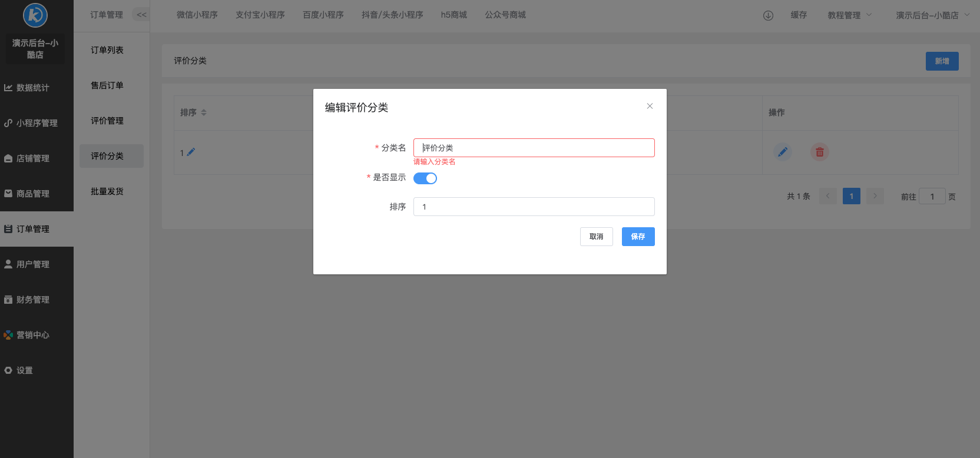
Task: Open 设置 in the sidebar
Action: pyautogui.click(x=37, y=370)
